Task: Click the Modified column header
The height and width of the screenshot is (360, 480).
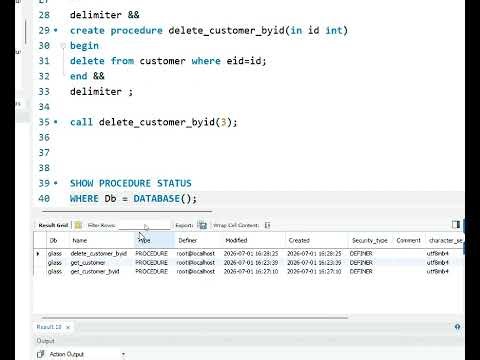Action: (x=236, y=240)
